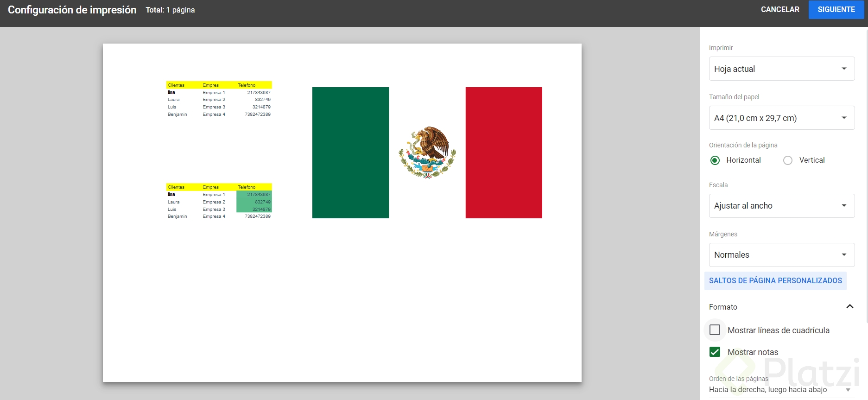
Task: Click 'Clientes' header in the lower table
Action: tap(176, 187)
